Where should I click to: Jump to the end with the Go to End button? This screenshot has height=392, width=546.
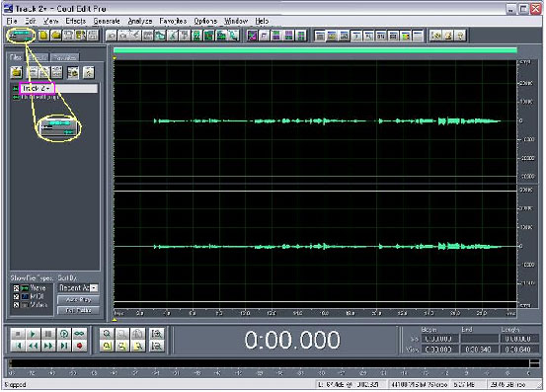(64, 346)
